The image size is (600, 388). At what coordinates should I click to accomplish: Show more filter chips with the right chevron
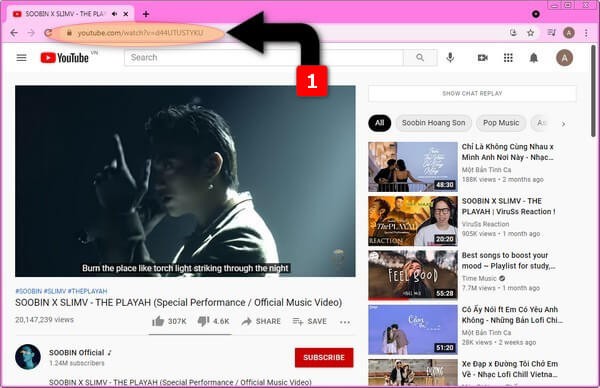point(563,124)
